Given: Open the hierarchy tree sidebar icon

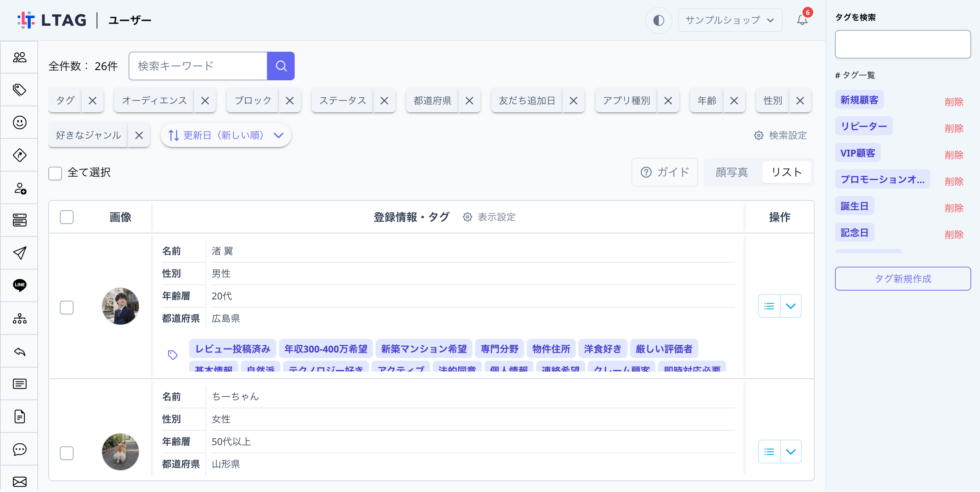Looking at the screenshot, I should coord(19,318).
